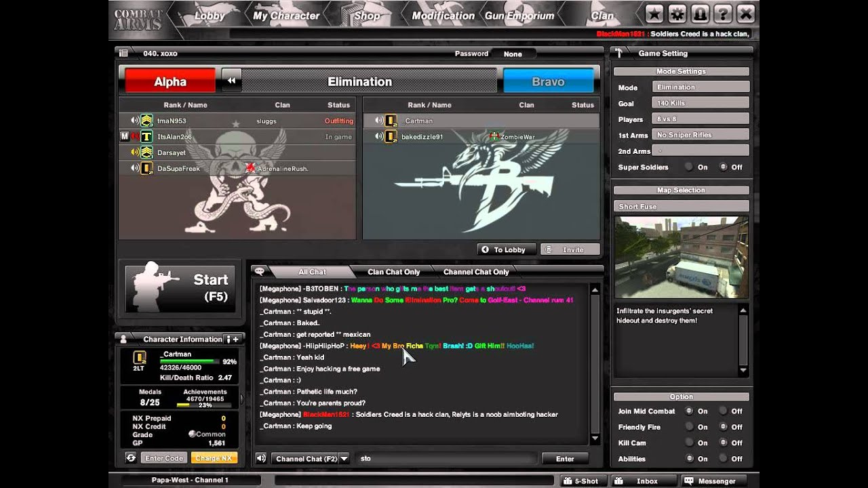The height and width of the screenshot is (488, 868).
Task: Click the AdrenalineRush clan emblem icon
Action: 251,168
